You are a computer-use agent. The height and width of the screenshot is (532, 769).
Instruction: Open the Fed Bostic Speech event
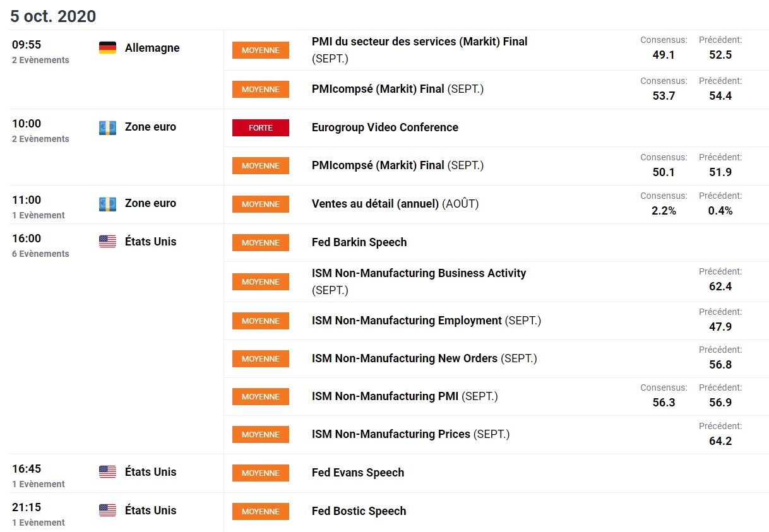[x=359, y=511]
